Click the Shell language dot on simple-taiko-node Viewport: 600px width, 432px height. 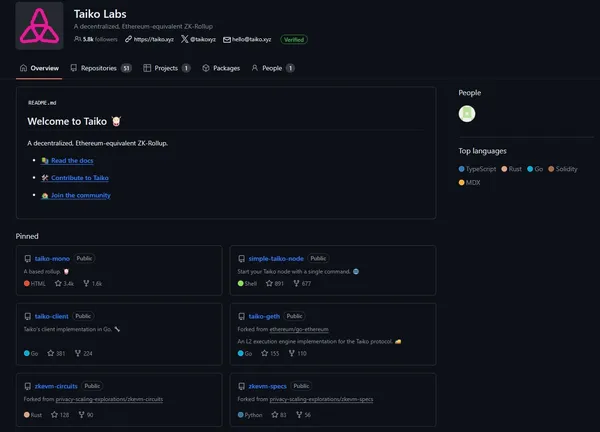[x=240, y=283]
